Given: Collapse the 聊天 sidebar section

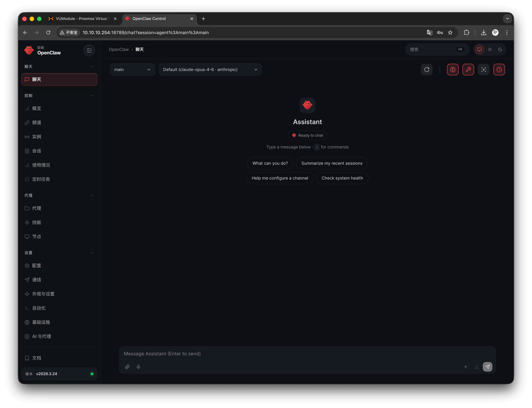Looking at the screenshot, I should [59, 66].
